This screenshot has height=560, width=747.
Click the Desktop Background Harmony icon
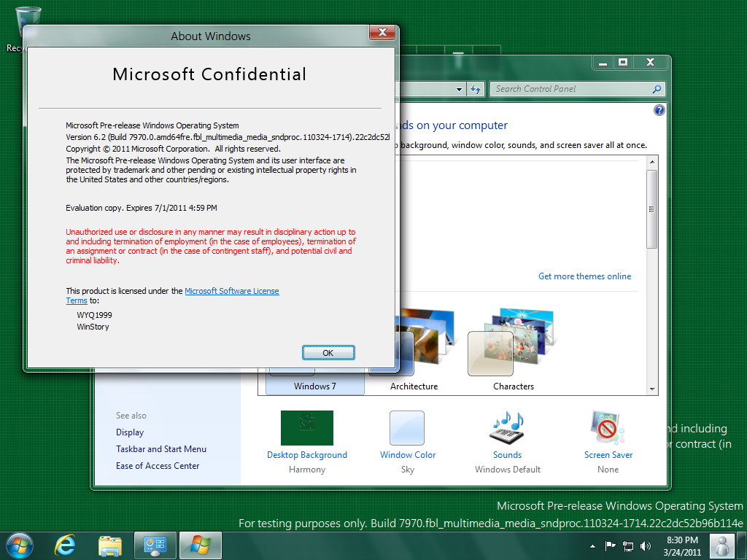[x=306, y=428]
